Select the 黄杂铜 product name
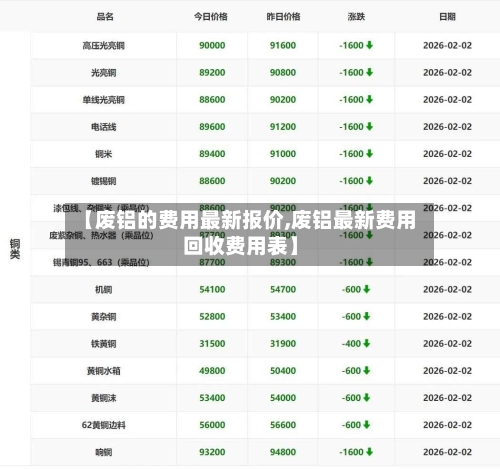500x469 pixels. point(104,317)
